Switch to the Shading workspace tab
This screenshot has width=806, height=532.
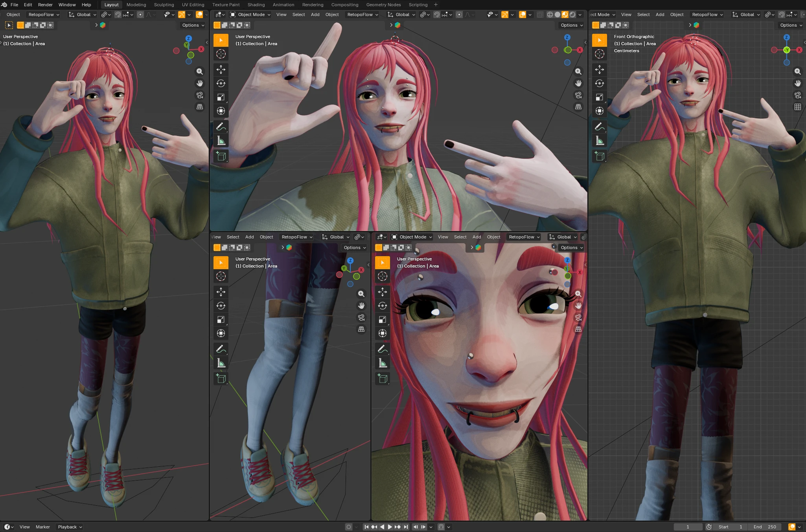(x=256, y=5)
